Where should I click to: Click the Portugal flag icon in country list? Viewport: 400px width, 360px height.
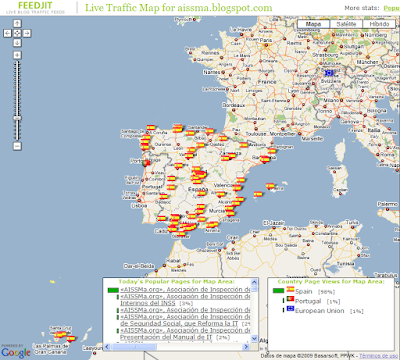pyautogui.click(x=290, y=299)
